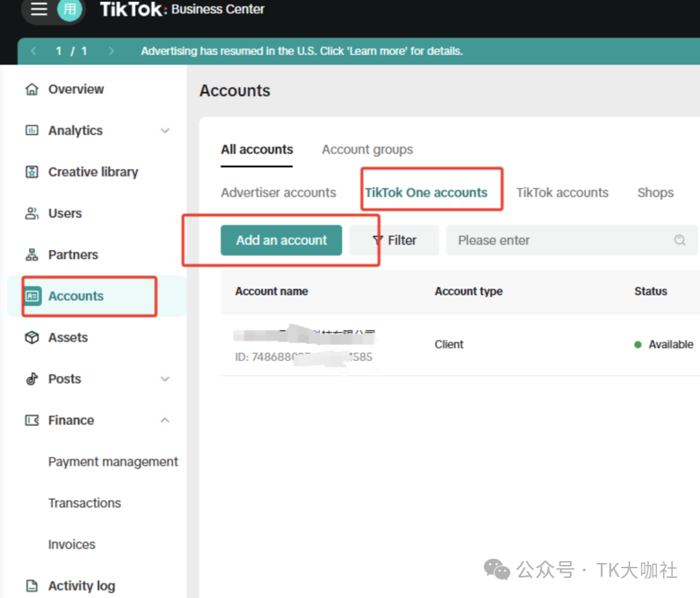
Task: Go to next announcement with right arrow
Action: [x=111, y=51]
